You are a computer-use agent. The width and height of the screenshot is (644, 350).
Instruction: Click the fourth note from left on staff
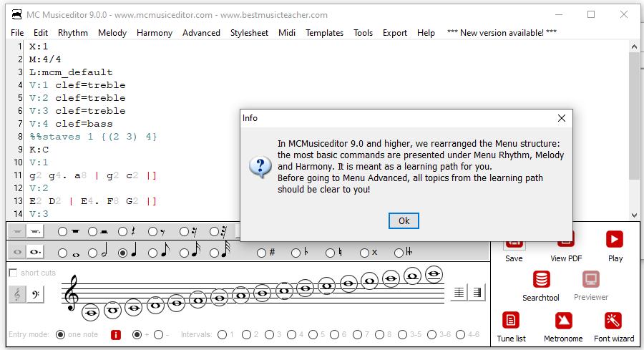click(x=155, y=306)
